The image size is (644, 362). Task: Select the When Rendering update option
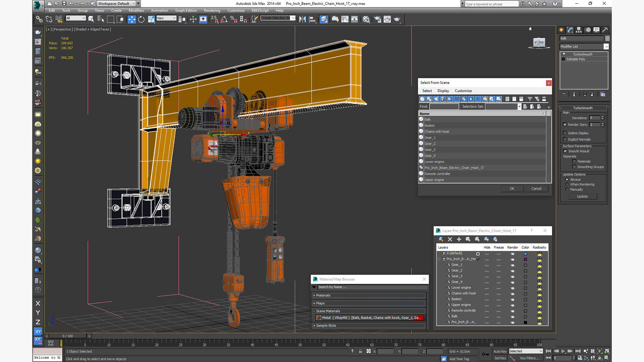coord(567,184)
